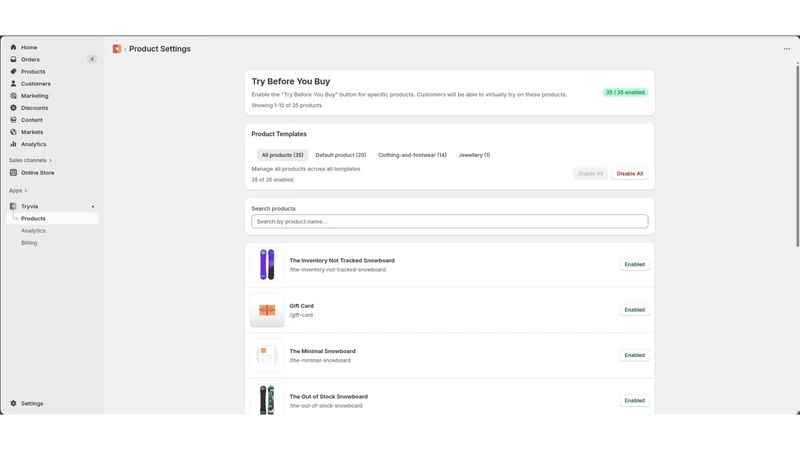Open Online Store via its storefront icon
Viewport: 800px width, 450px height.
[x=13, y=172]
